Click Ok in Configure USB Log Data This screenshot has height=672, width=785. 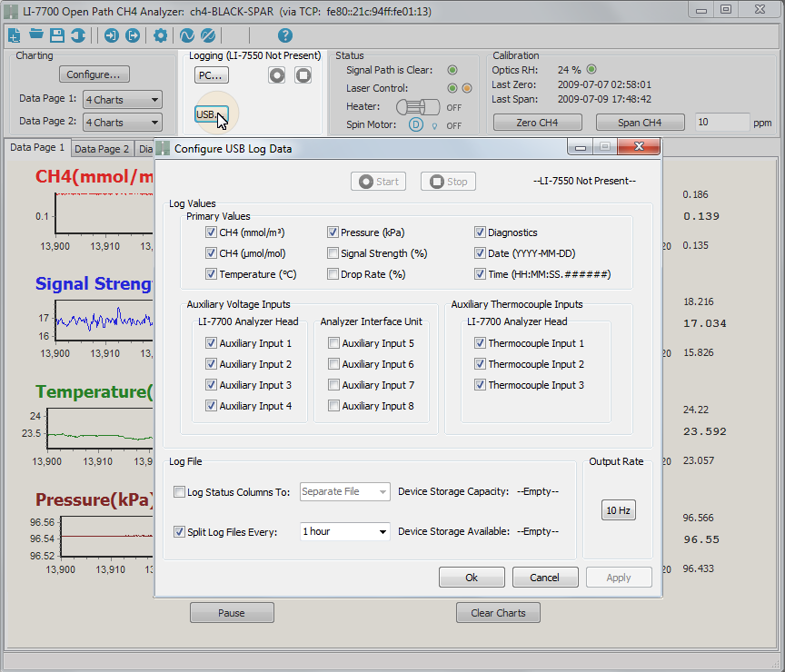(x=472, y=578)
